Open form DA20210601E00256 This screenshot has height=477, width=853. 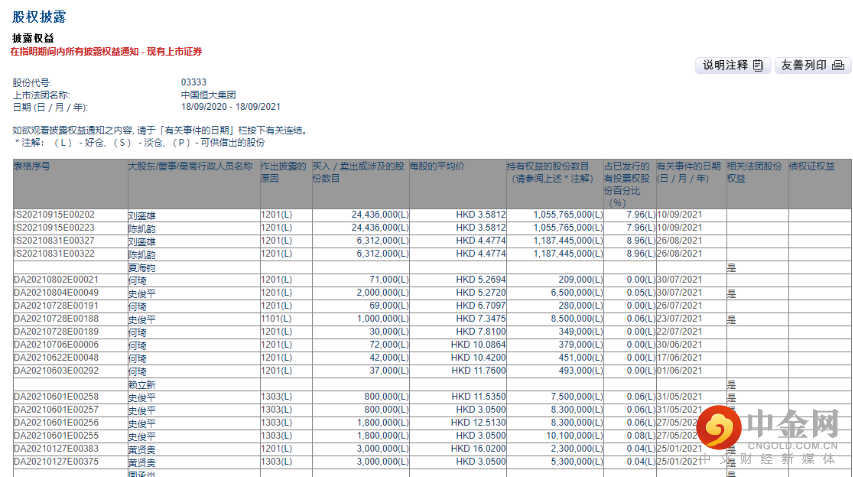[56, 423]
